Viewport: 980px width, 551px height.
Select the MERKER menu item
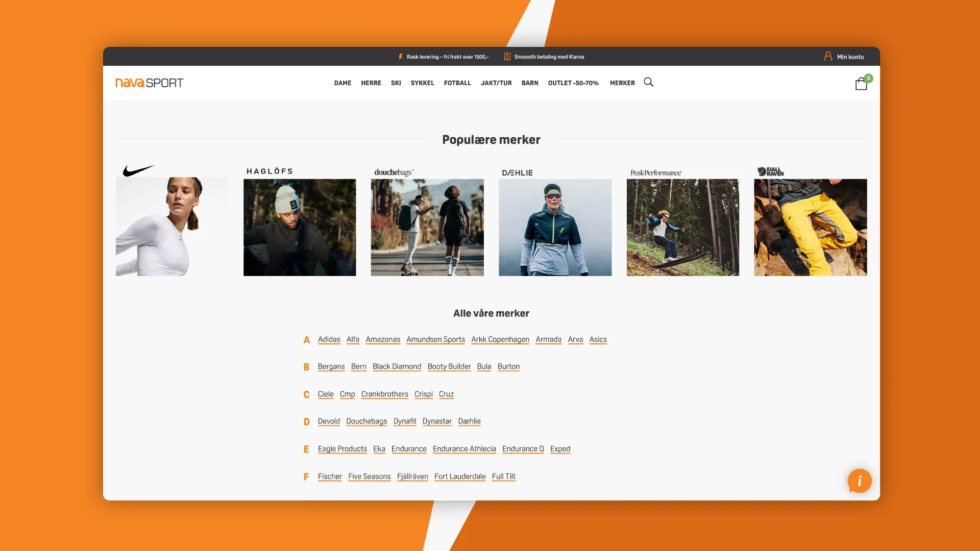(x=622, y=83)
